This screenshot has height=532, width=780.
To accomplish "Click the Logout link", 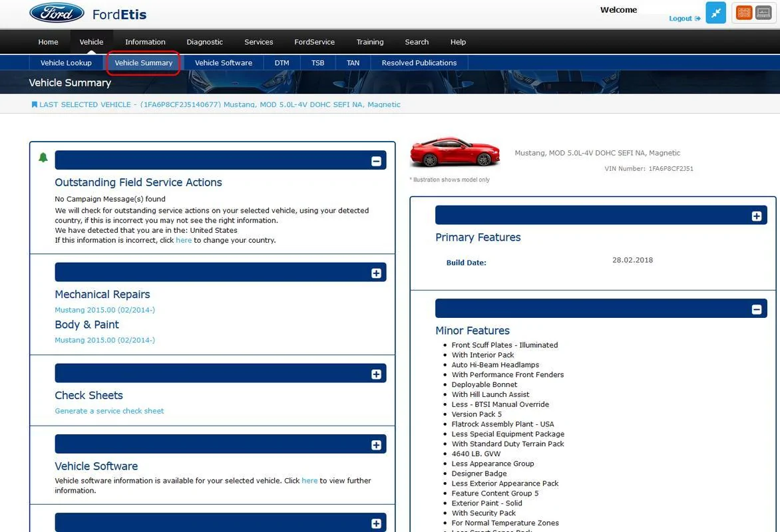I will click(684, 19).
